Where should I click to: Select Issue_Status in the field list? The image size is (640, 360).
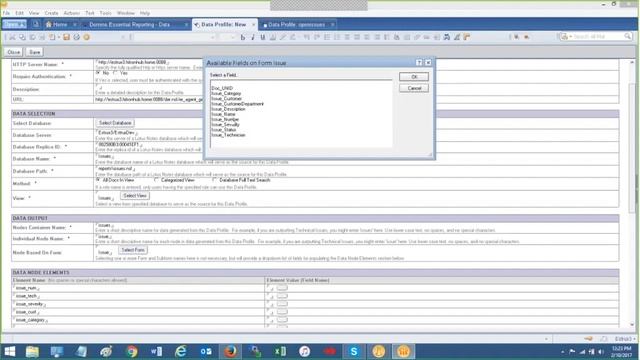(x=224, y=130)
